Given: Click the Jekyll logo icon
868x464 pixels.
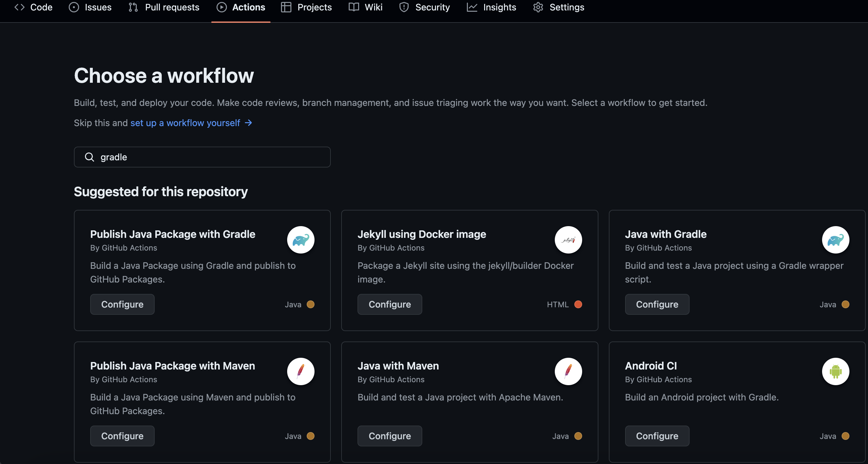Looking at the screenshot, I should point(568,240).
